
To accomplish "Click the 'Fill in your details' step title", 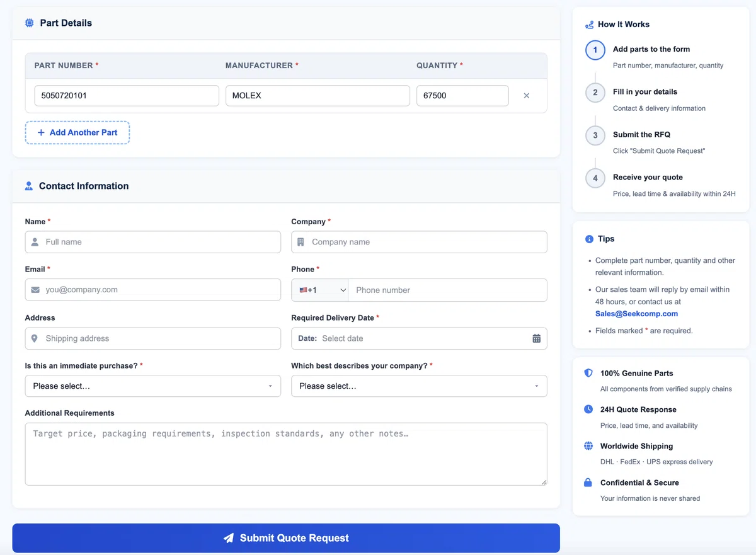I will coord(645,92).
